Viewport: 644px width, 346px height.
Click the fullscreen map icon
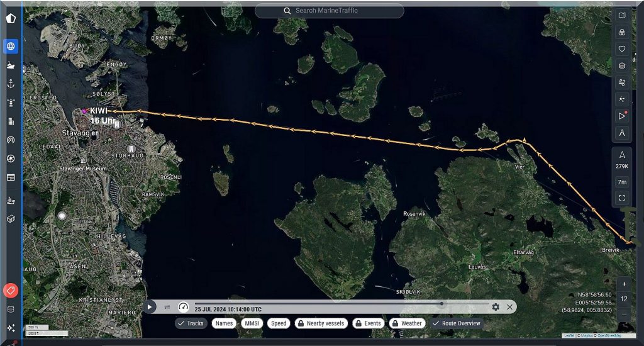(x=621, y=198)
